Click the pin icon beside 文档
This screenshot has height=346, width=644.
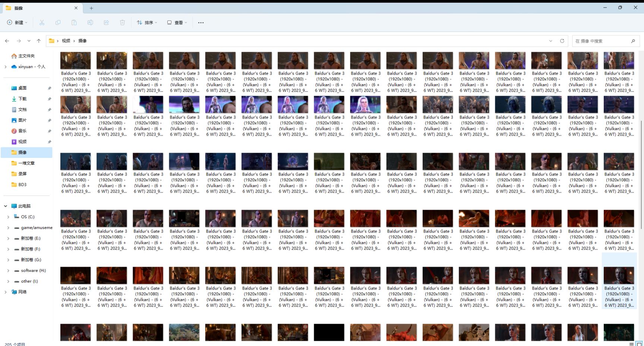click(x=49, y=110)
